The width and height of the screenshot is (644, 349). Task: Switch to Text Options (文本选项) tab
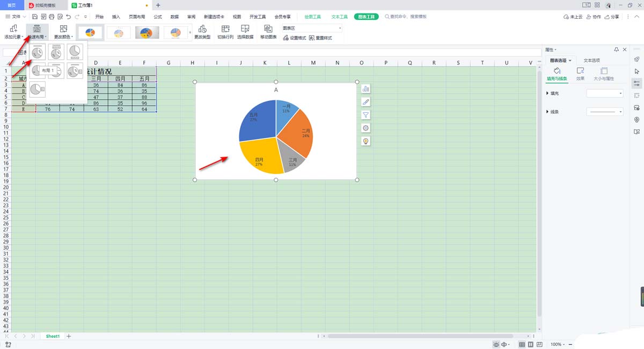(592, 60)
